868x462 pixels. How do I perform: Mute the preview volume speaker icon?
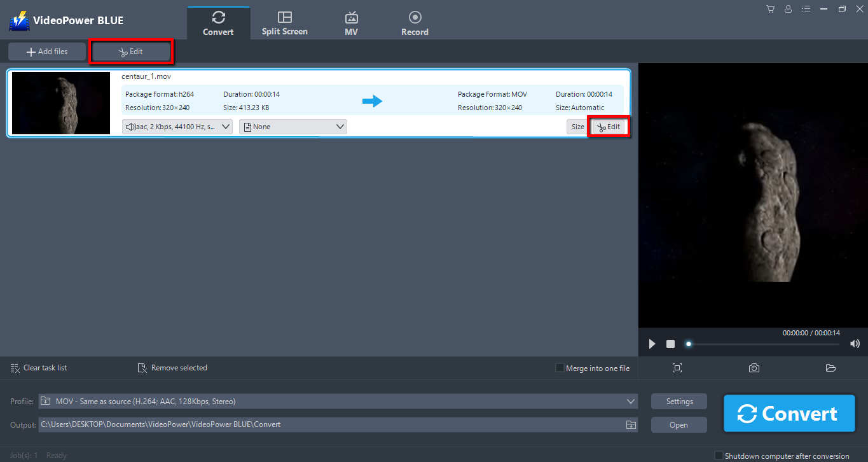pos(855,344)
